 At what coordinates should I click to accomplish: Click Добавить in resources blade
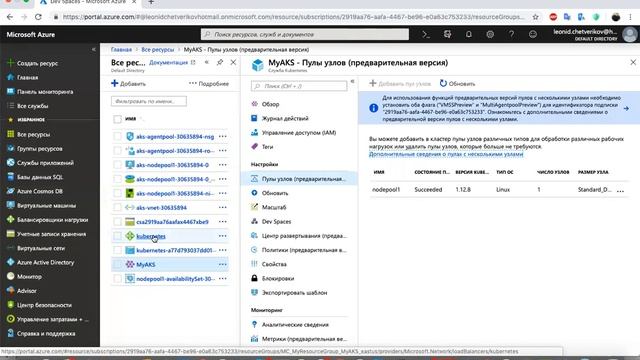click(129, 84)
